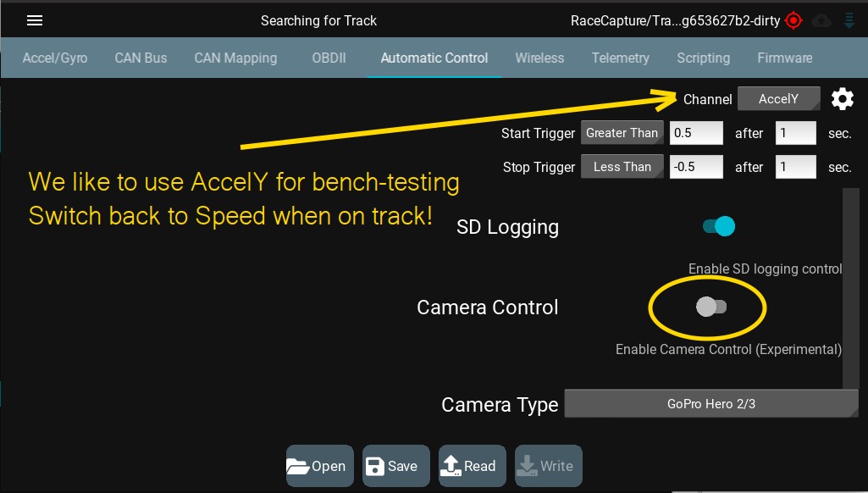This screenshot has height=493, width=868.
Task: Open channel settings with the gear icon
Action: pos(842,99)
